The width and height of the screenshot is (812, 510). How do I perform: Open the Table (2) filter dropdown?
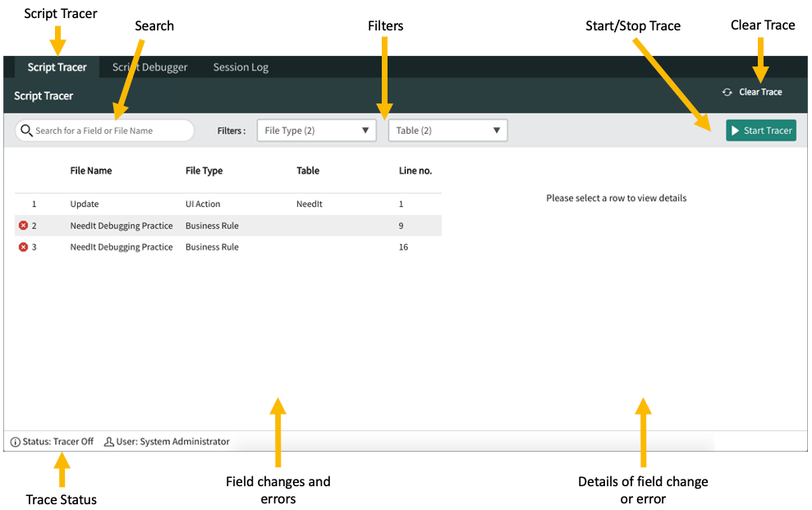[447, 130]
